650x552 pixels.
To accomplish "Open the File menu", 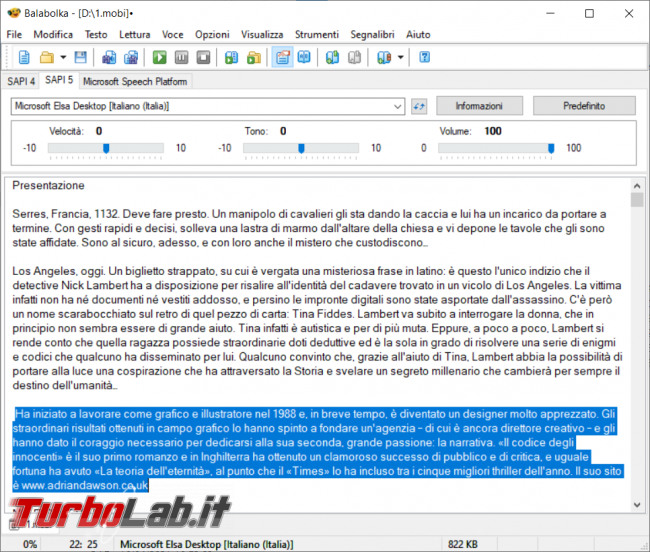I will [x=14, y=34].
